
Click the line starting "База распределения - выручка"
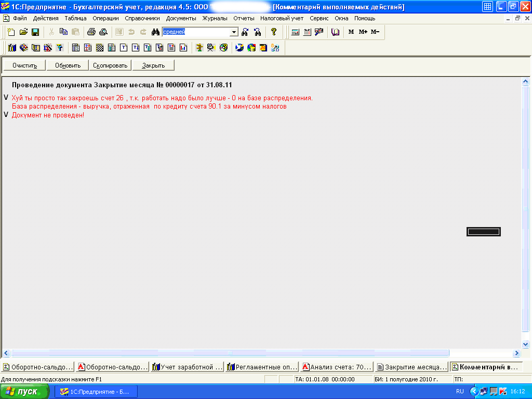coord(149,107)
